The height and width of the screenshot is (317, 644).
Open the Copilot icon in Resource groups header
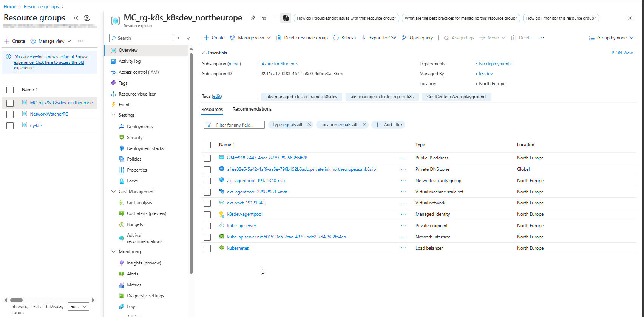(x=87, y=18)
